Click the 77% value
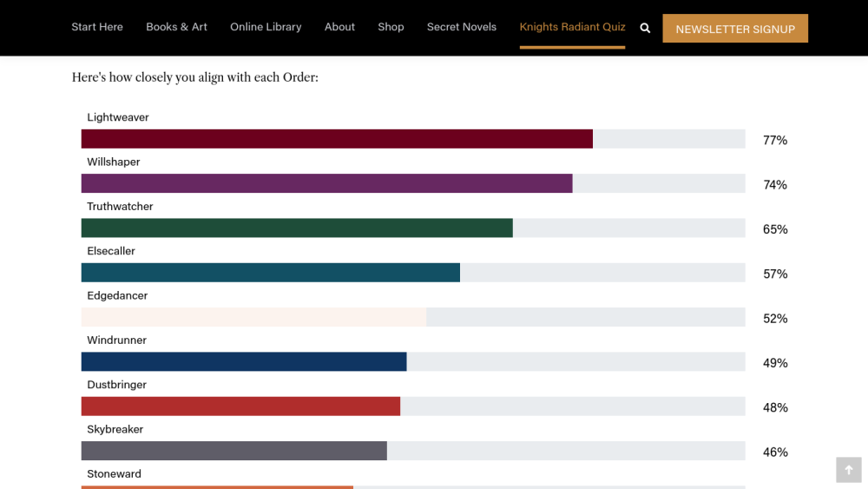Image resolution: width=868 pixels, height=489 pixels. click(775, 140)
